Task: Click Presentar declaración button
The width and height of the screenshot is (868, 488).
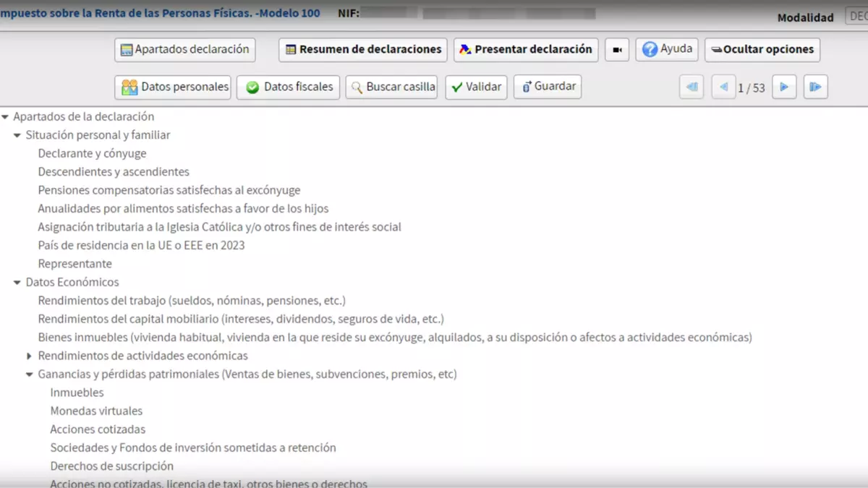Action: point(526,50)
